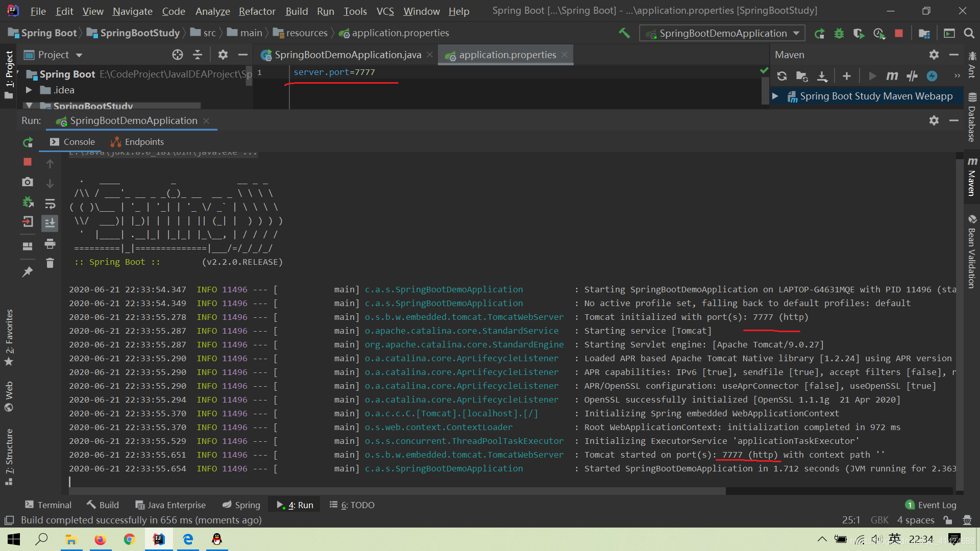Rerun application in the Run panel
Image resolution: width=980 pixels, height=551 pixels.
tap(28, 142)
